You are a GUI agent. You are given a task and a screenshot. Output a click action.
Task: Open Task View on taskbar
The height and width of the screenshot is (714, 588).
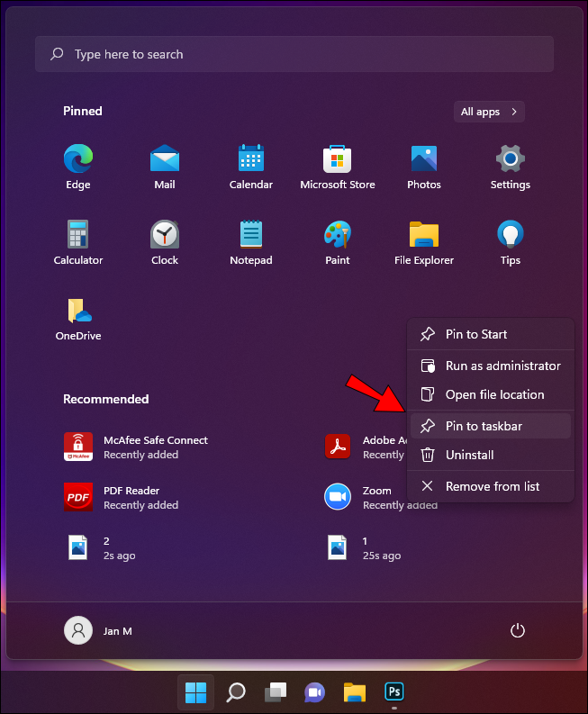tap(276, 692)
